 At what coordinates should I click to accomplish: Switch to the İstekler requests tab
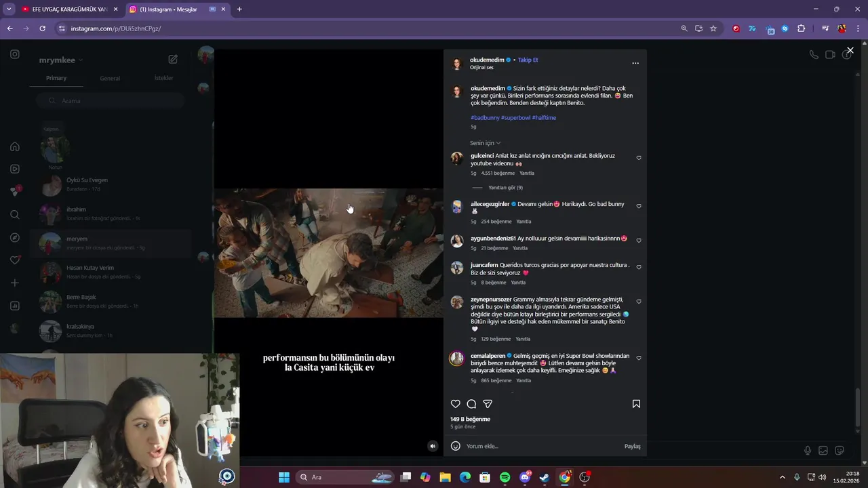pos(163,78)
